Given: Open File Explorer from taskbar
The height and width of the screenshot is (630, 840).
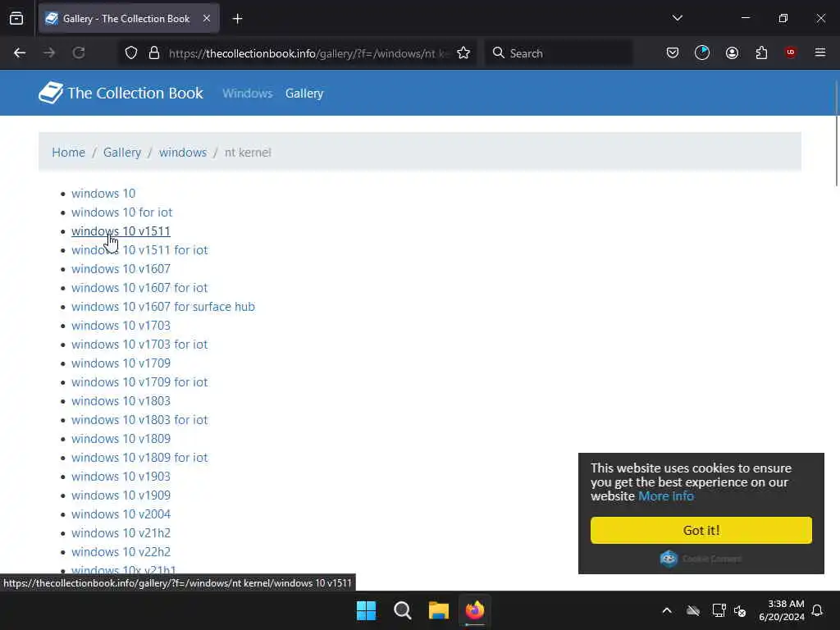Looking at the screenshot, I should coord(439,610).
